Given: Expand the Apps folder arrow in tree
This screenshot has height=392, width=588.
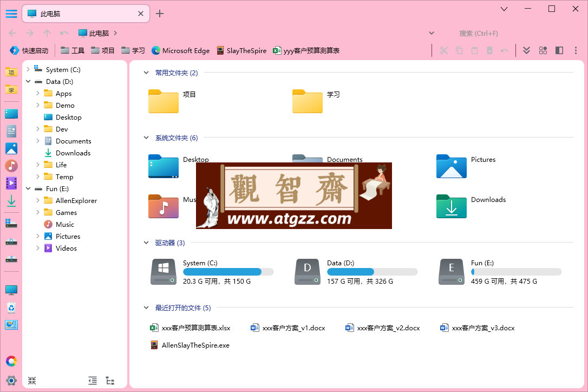Looking at the screenshot, I should tap(38, 93).
